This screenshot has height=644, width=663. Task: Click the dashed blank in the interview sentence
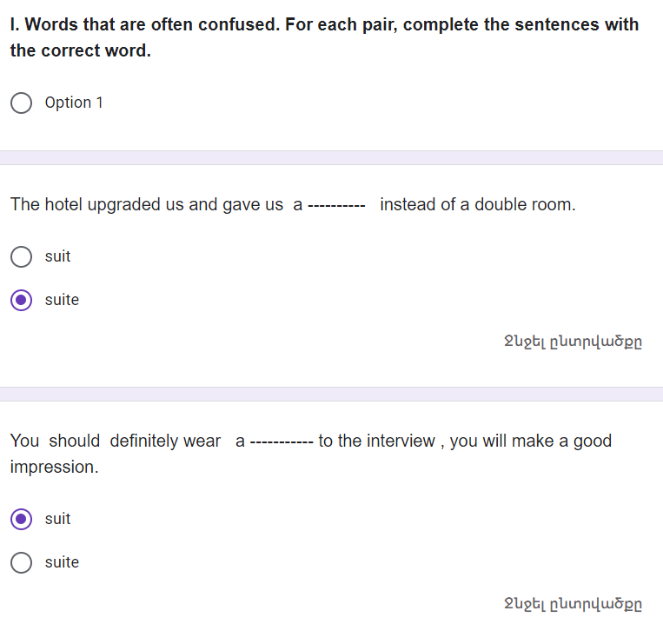281,442
